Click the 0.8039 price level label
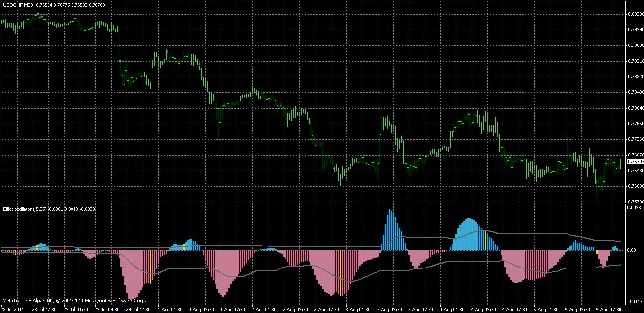This screenshot has width=644, height=313. point(635,15)
